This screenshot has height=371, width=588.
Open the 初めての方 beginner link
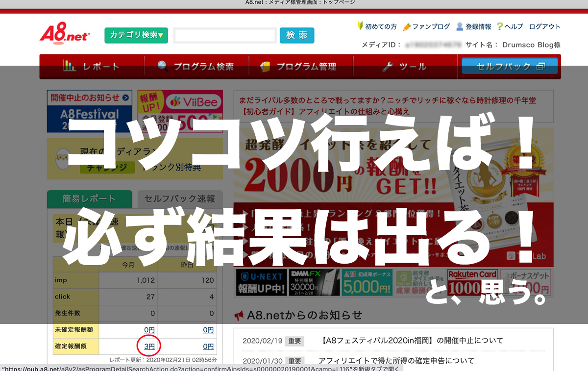[377, 26]
